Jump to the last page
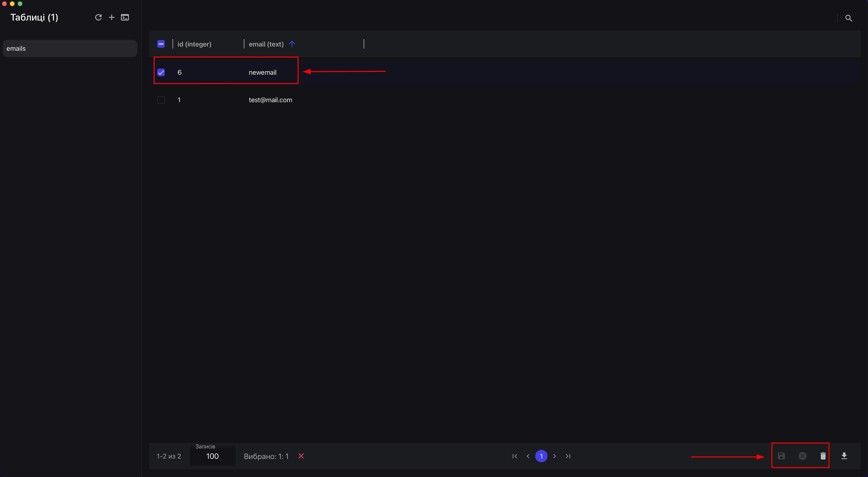Image resolution: width=868 pixels, height=477 pixels. (x=568, y=456)
